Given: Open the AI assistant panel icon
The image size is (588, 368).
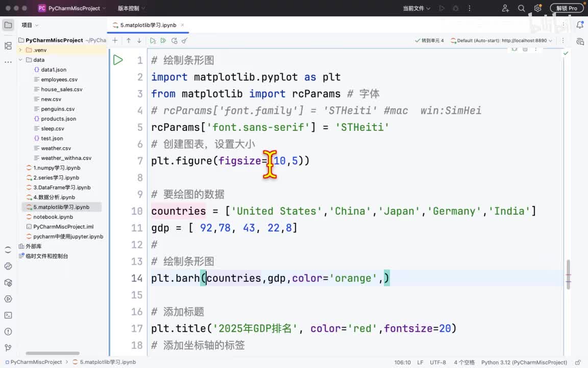Looking at the screenshot, I should 580,41.
